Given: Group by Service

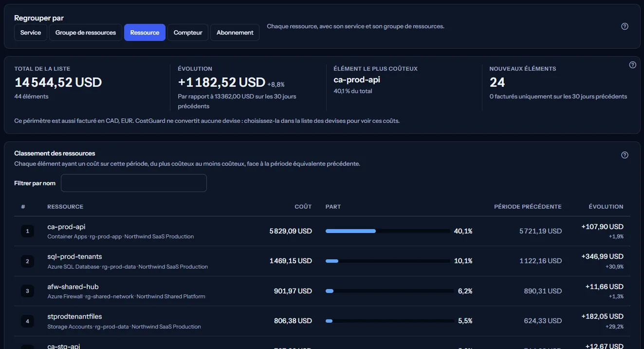Looking at the screenshot, I should coord(31,33).
